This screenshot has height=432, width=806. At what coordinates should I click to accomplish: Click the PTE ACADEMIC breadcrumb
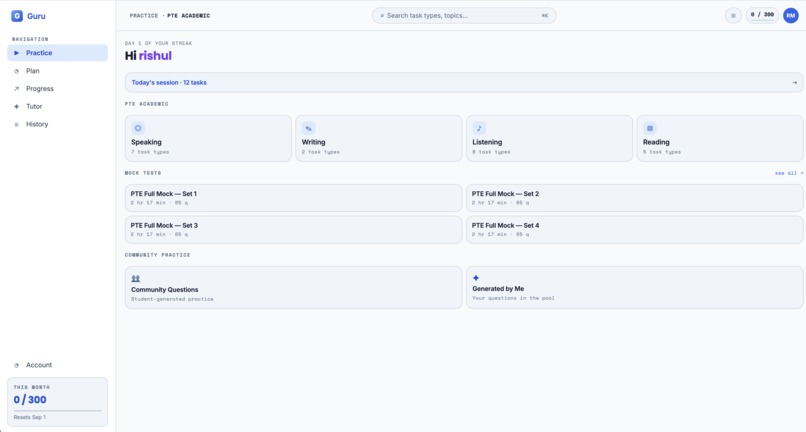tap(189, 16)
